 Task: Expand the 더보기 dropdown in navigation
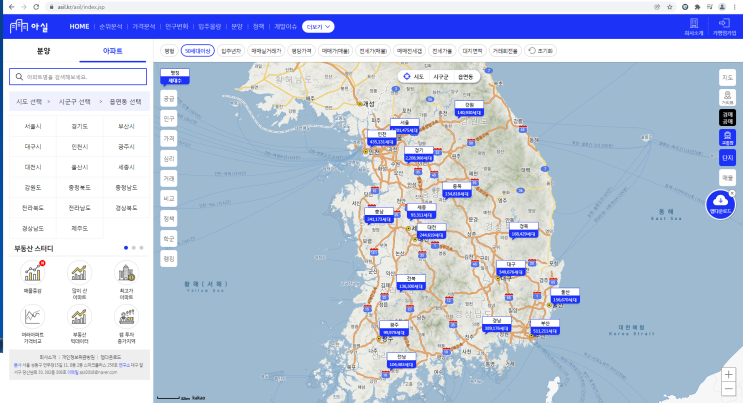click(x=318, y=27)
